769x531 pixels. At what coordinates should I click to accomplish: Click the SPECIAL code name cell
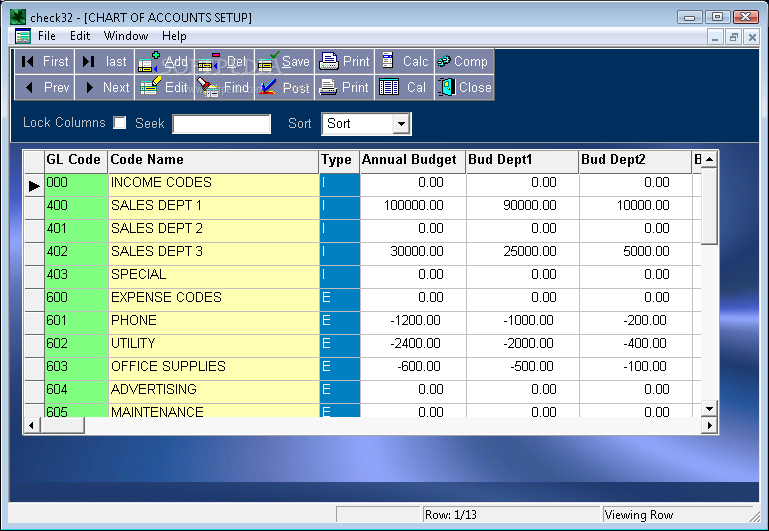click(x=213, y=277)
